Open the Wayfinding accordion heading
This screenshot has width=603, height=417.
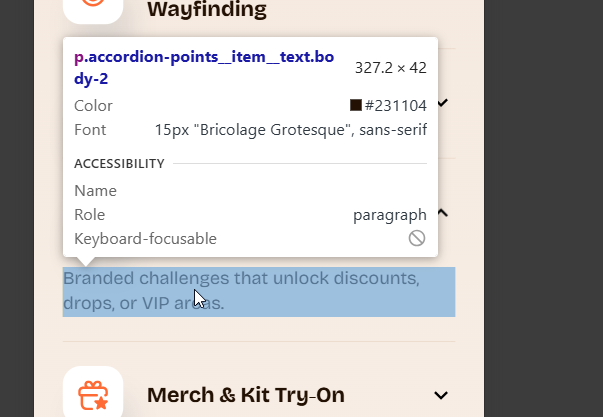[207, 10]
